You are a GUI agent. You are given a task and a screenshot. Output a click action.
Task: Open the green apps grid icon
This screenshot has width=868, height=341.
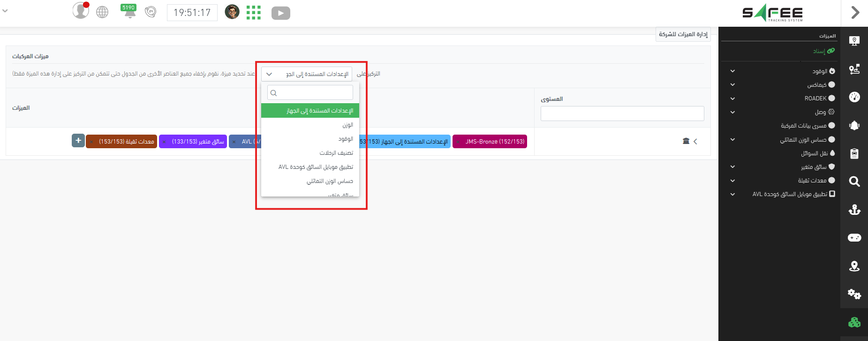click(x=253, y=13)
